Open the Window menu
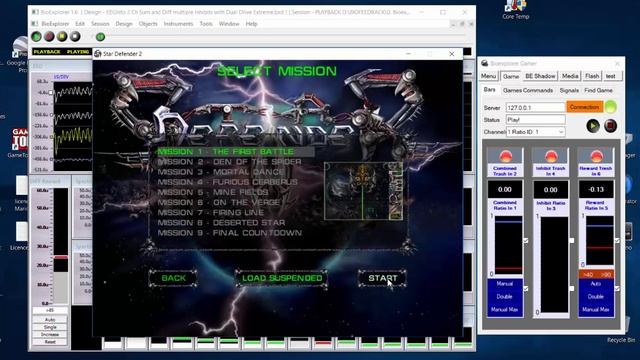 click(x=229, y=24)
